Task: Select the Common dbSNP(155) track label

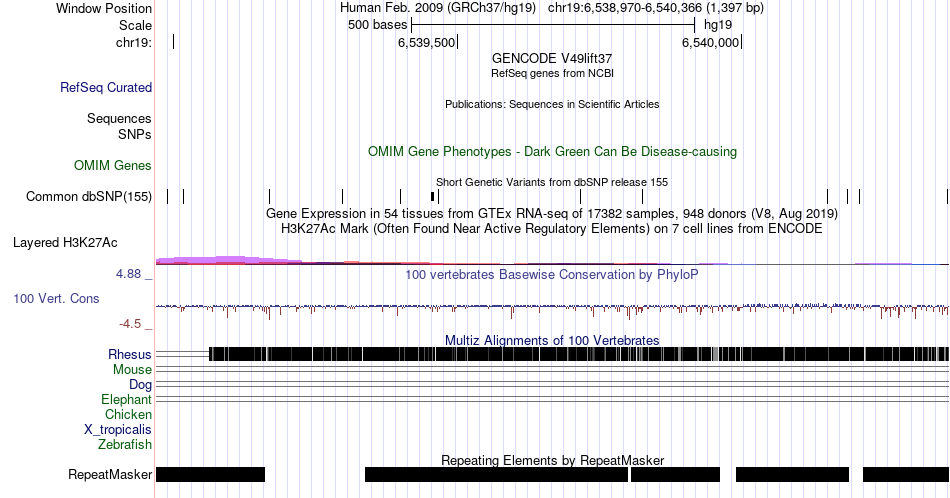Action: click(x=89, y=196)
